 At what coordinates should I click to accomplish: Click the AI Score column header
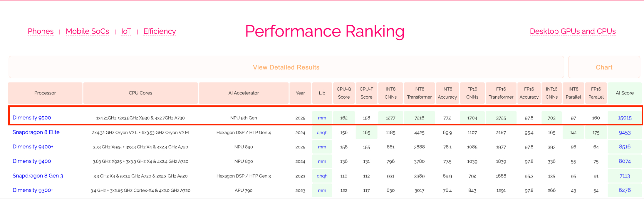[625, 93]
